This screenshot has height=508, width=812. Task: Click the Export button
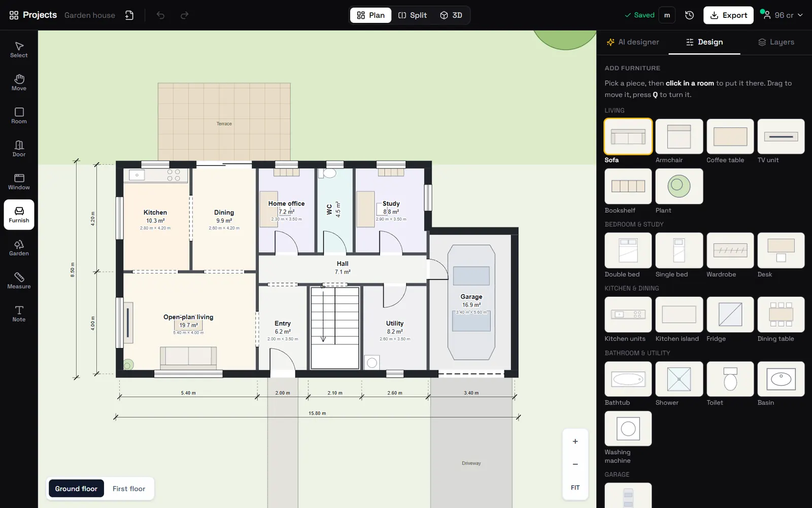[728, 15]
